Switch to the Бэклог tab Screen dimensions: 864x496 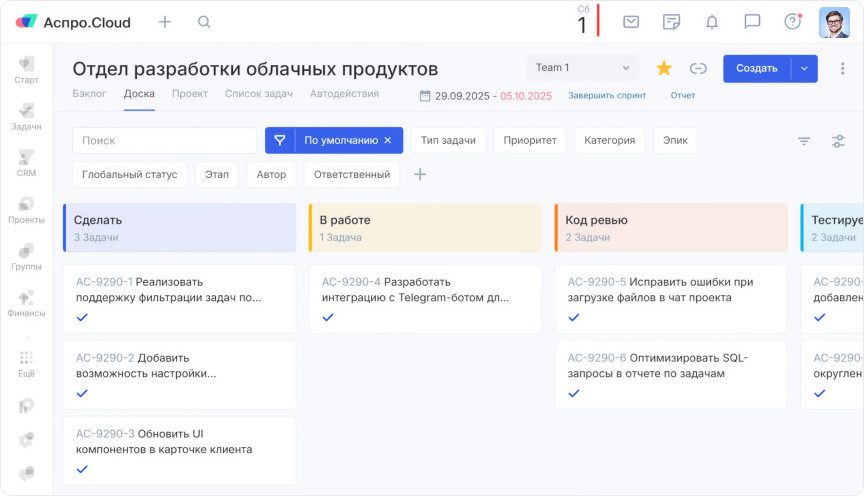[89, 94]
